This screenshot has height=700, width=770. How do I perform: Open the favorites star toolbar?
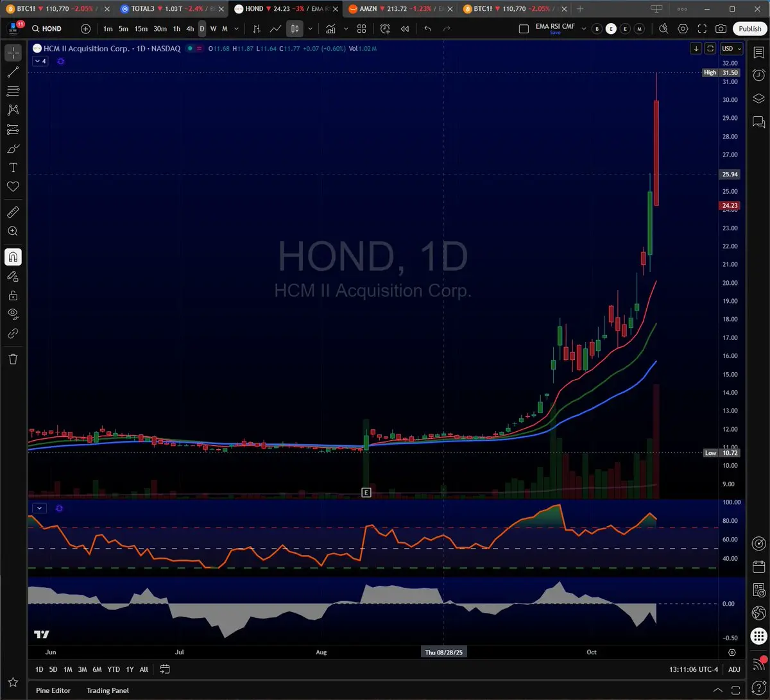pos(13,682)
